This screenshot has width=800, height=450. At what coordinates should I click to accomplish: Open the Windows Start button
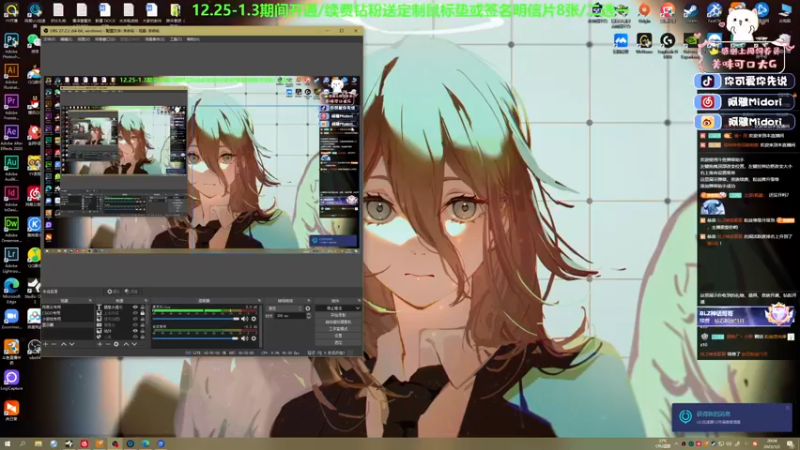[x=7, y=444]
